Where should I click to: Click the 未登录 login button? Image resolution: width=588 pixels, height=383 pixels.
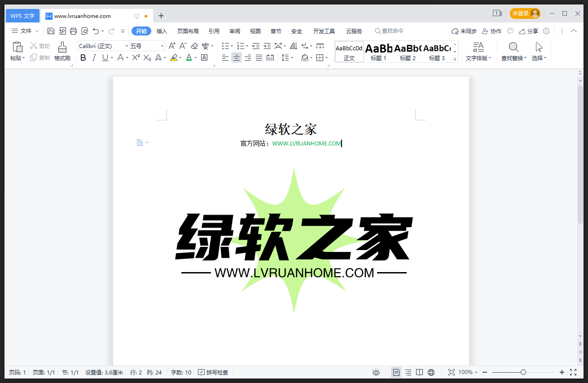pyautogui.click(x=525, y=13)
